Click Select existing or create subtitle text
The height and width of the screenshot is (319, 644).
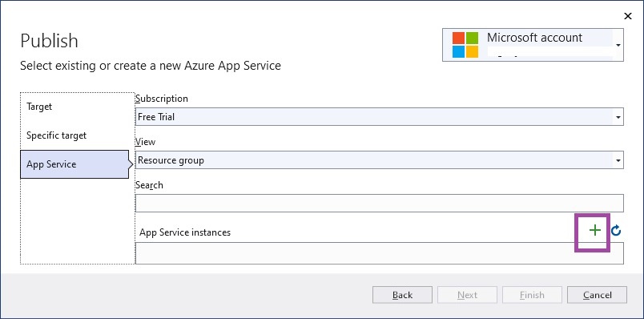pos(151,66)
